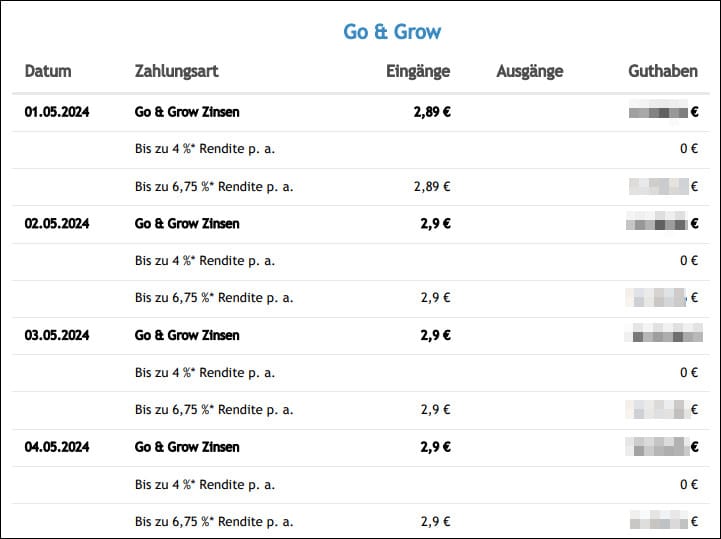Click Go & Grow Zinsen for 01.05.2024
This screenshot has width=721, height=539.
(187, 112)
